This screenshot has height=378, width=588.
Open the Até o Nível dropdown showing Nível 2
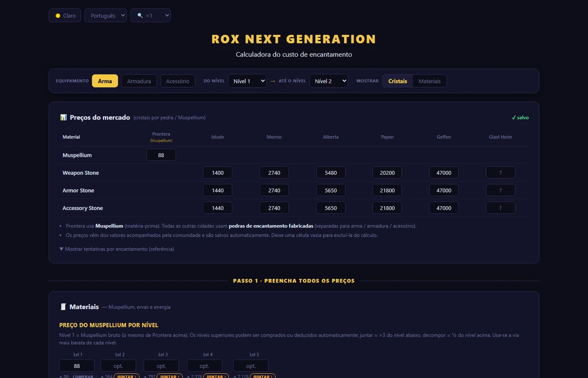click(329, 81)
